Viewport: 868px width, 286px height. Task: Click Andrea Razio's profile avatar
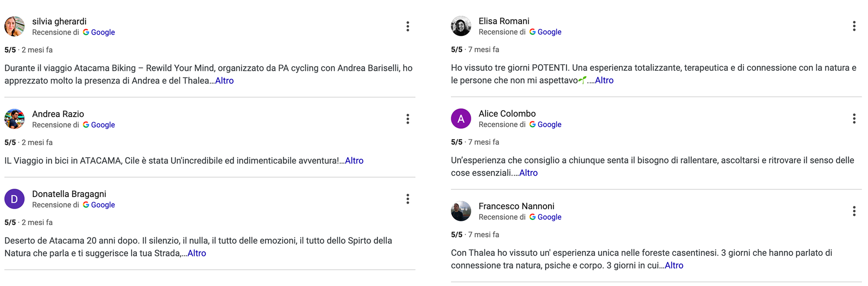[15, 119]
